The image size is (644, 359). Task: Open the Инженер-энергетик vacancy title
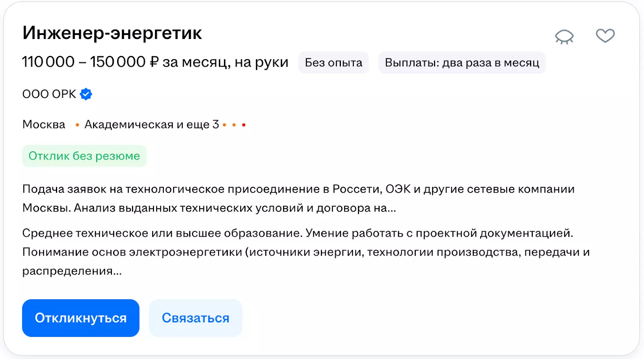[112, 33]
